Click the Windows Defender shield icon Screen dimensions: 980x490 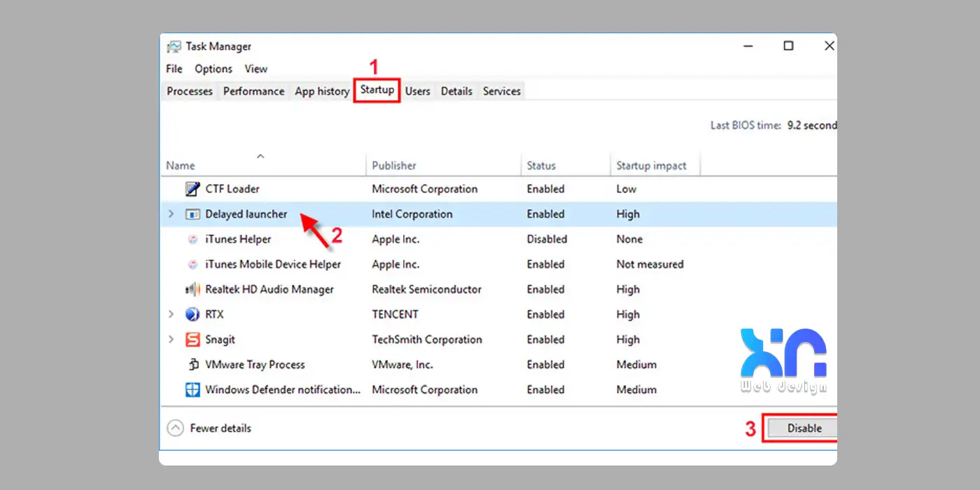pos(192,390)
